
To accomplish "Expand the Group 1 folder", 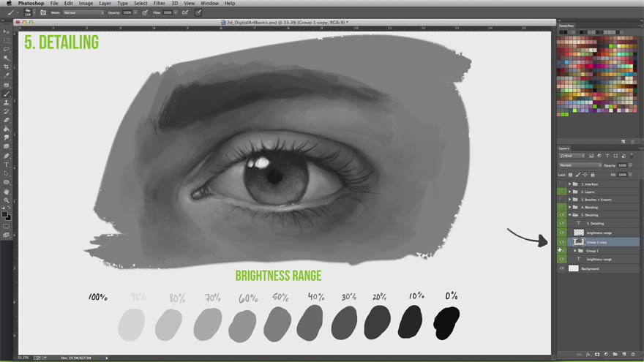I will pos(575,251).
